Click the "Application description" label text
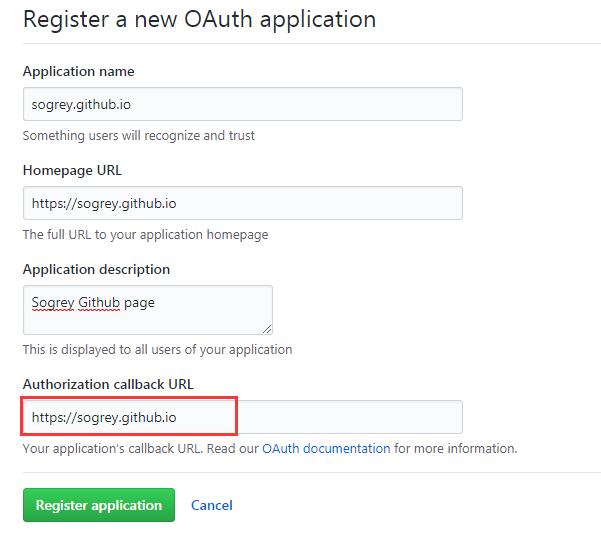The image size is (601, 549). click(x=96, y=269)
